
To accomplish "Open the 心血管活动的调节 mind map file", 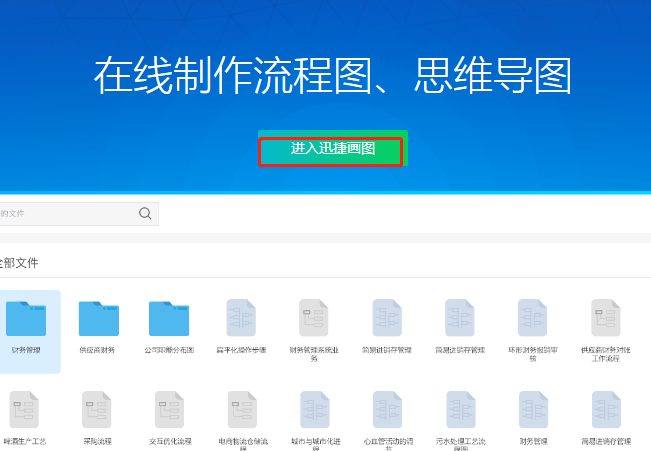I will point(388,410).
